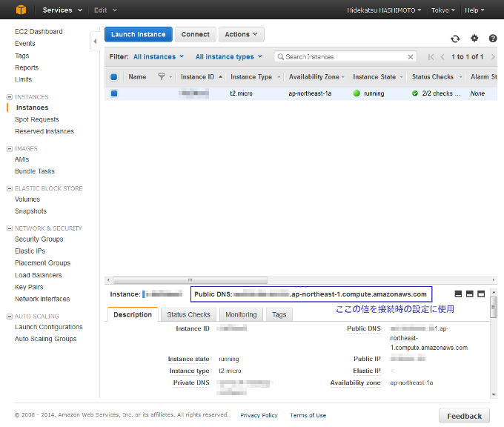Screen dimensions: 504x427
Task: Toggle checkbox for the t2.micro instance row
Action: (114, 93)
